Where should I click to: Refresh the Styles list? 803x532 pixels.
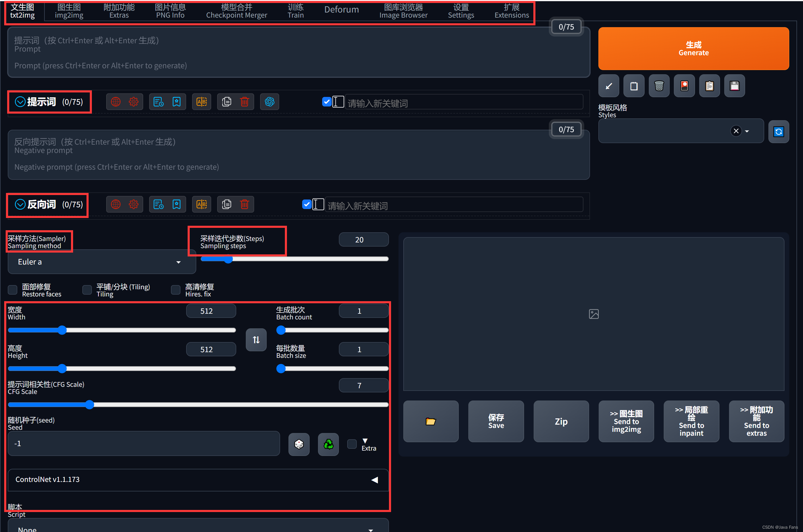779,131
